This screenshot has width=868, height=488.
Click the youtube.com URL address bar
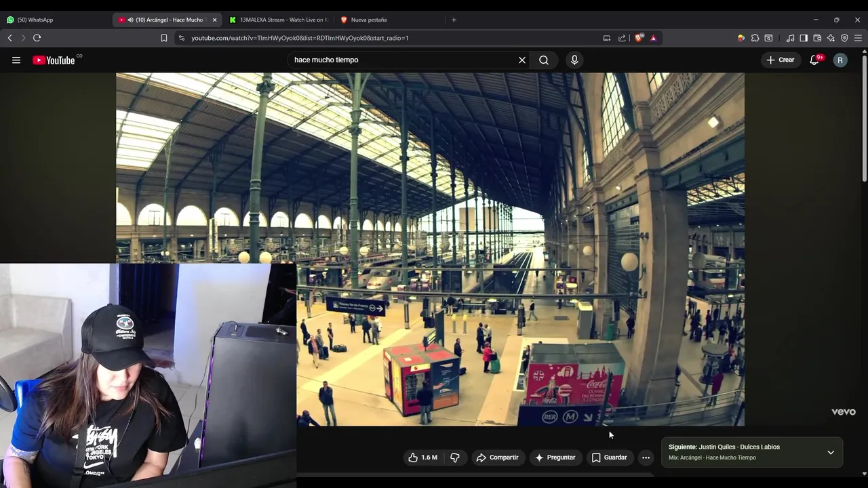(300, 38)
